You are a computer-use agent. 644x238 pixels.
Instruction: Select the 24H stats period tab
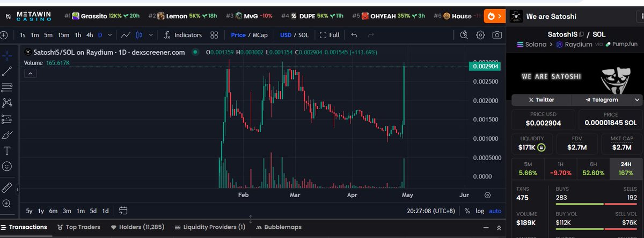pyautogui.click(x=626, y=168)
